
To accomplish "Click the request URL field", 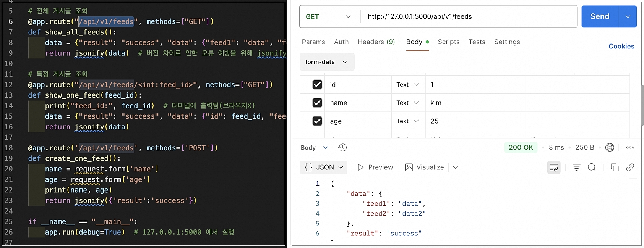I will coord(469,16).
